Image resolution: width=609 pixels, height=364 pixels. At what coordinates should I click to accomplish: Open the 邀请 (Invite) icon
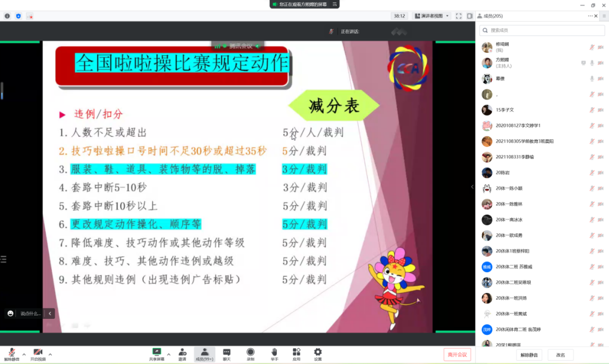click(x=182, y=352)
